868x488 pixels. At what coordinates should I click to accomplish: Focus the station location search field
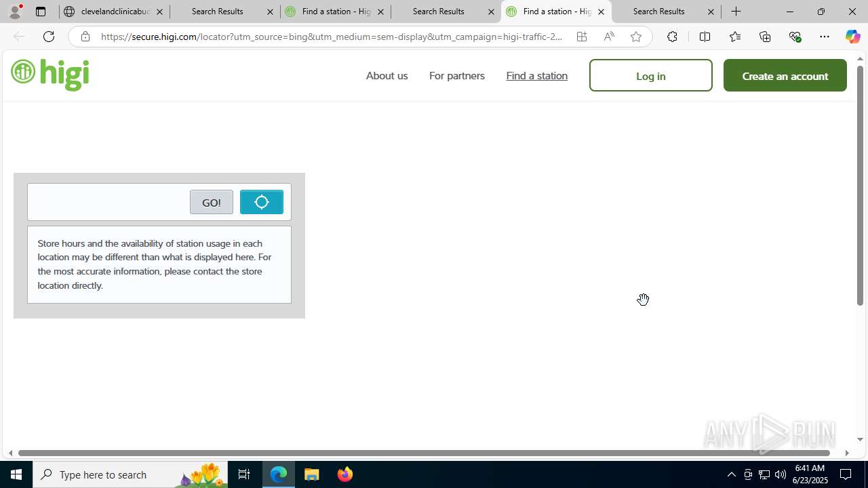(108, 202)
